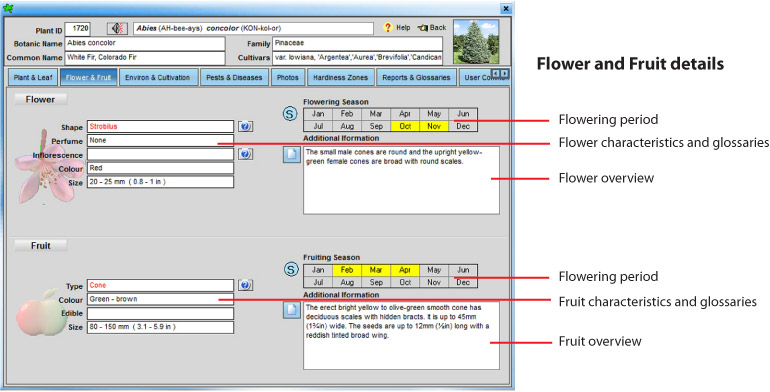Toggle Feb in the Fruiting Season grid
Viewport: 770px width, 392px height.
click(x=347, y=270)
